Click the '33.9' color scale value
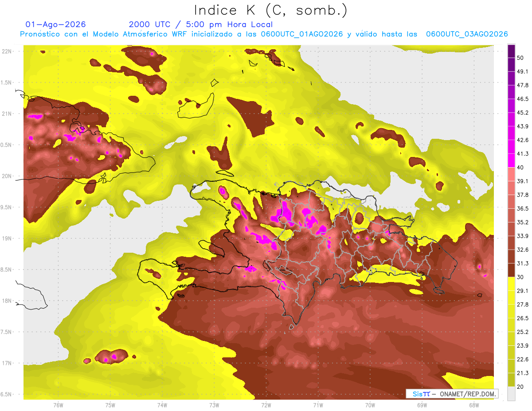The width and height of the screenshot is (532, 411). [x=523, y=236]
